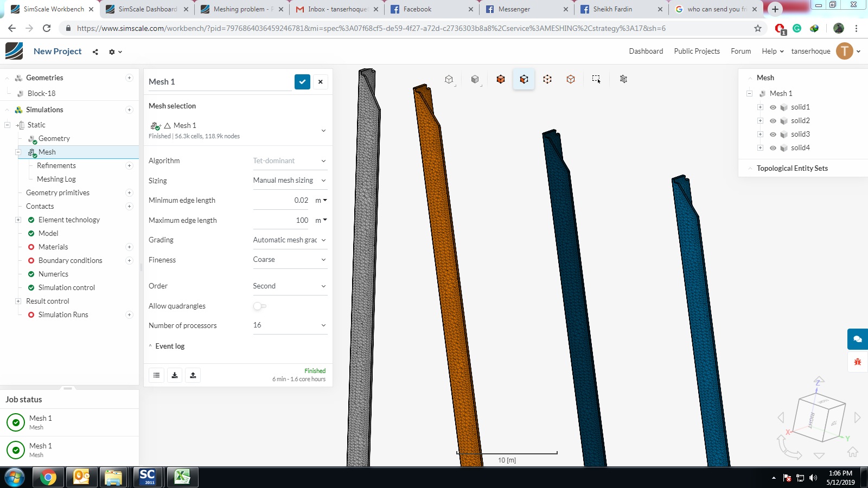Add a boundary condition with the plus icon
This screenshot has height=488, width=868.
point(129,261)
